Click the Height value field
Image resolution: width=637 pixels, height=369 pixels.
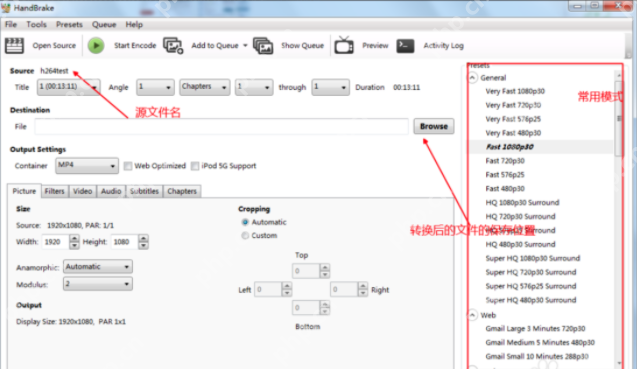pyautogui.click(x=124, y=242)
